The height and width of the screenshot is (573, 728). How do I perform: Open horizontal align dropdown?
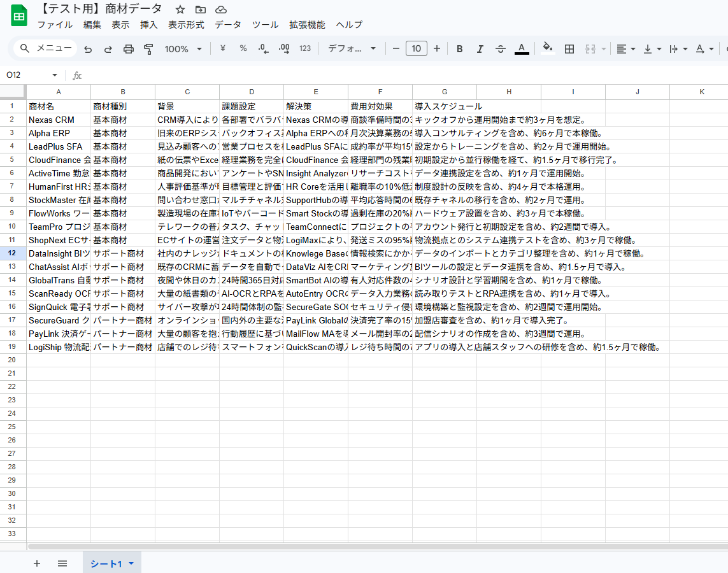626,49
